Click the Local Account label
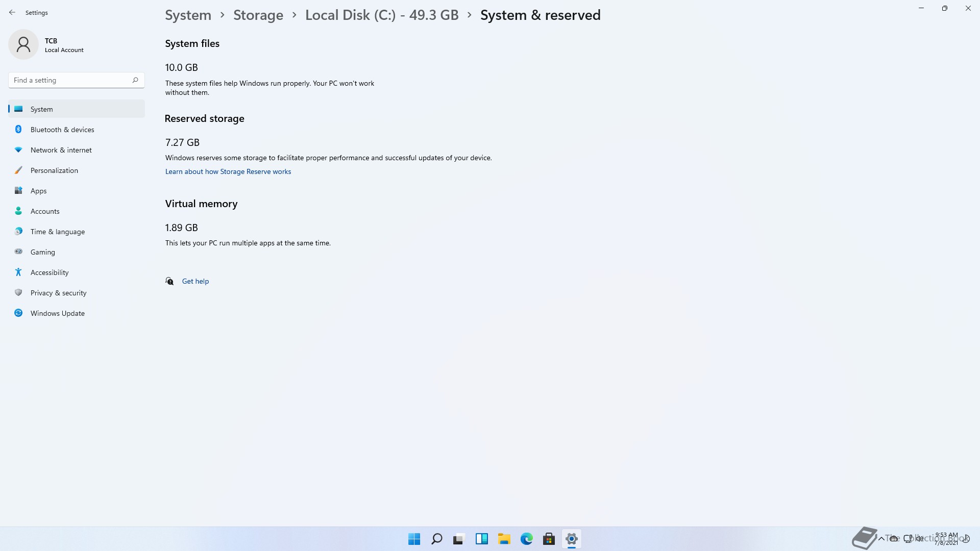Screen dimensions: 980x551 64,50
